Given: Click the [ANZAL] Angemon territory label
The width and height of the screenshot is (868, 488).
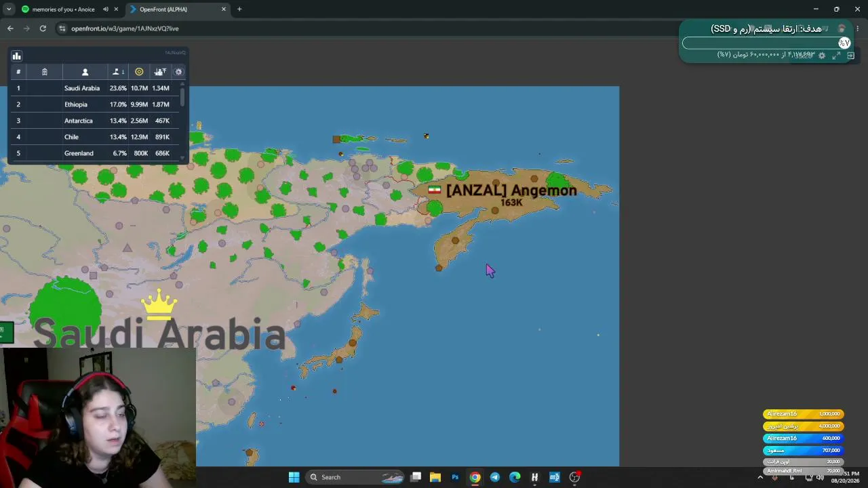Looking at the screenshot, I should (511, 190).
